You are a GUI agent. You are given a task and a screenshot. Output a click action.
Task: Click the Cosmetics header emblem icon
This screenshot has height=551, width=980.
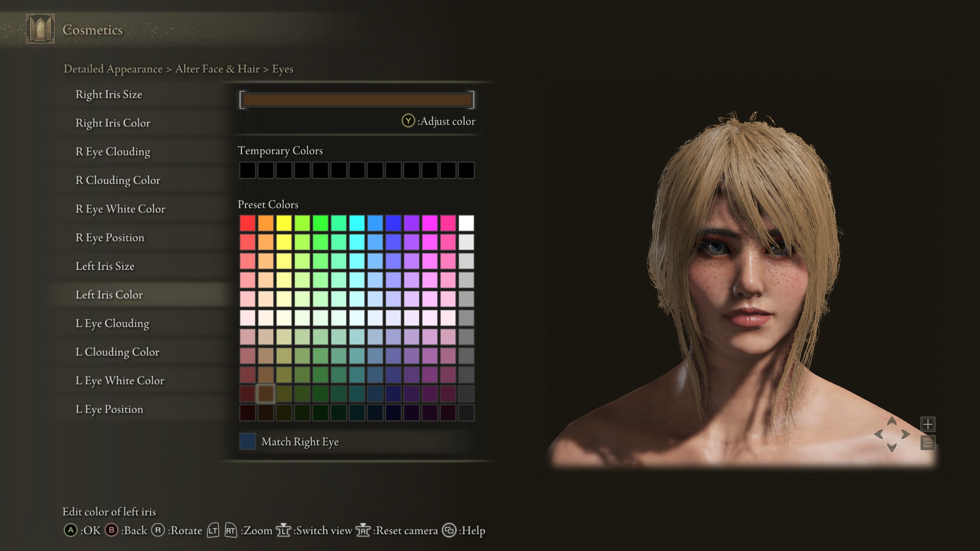click(x=40, y=29)
